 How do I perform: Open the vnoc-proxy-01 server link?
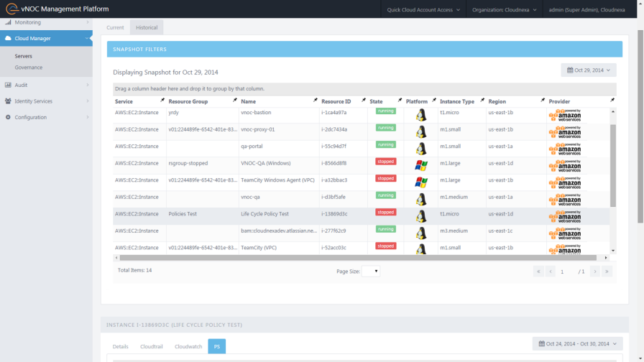[257, 129]
